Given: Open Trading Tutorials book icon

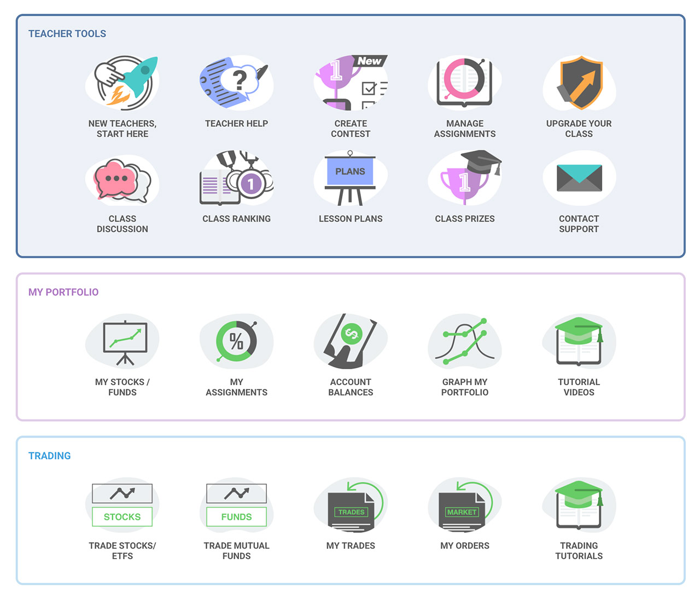Looking at the screenshot, I should pos(579,505).
